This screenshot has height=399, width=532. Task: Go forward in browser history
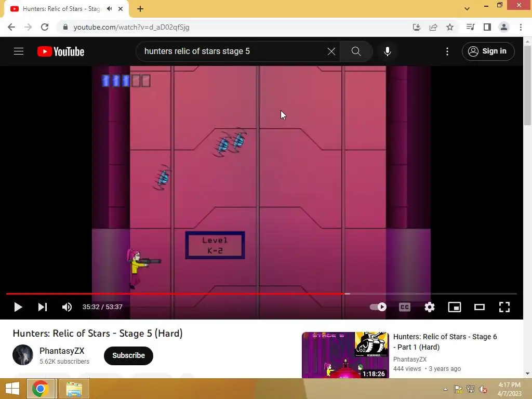pyautogui.click(x=28, y=27)
